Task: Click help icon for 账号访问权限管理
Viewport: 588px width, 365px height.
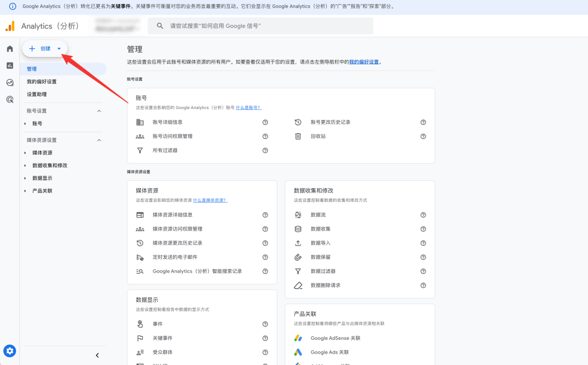Action: 265,137
